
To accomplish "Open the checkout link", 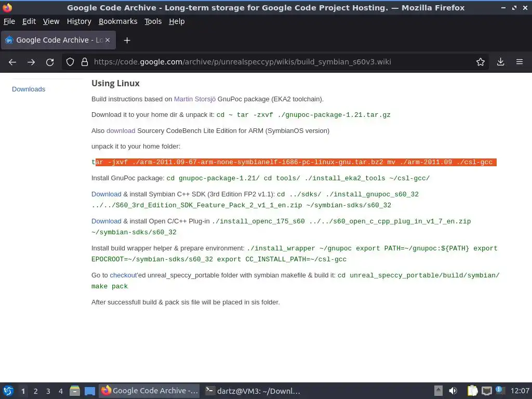I will tap(123, 275).
